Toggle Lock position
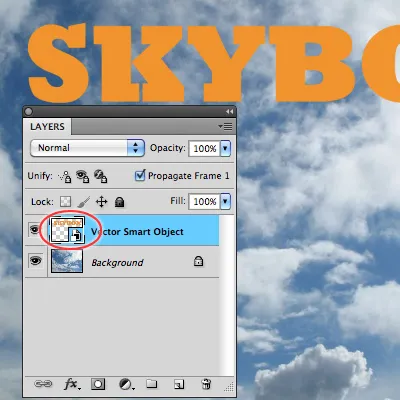The width and height of the screenshot is (400, 400). pyautogui.click(x=101, y=202)
